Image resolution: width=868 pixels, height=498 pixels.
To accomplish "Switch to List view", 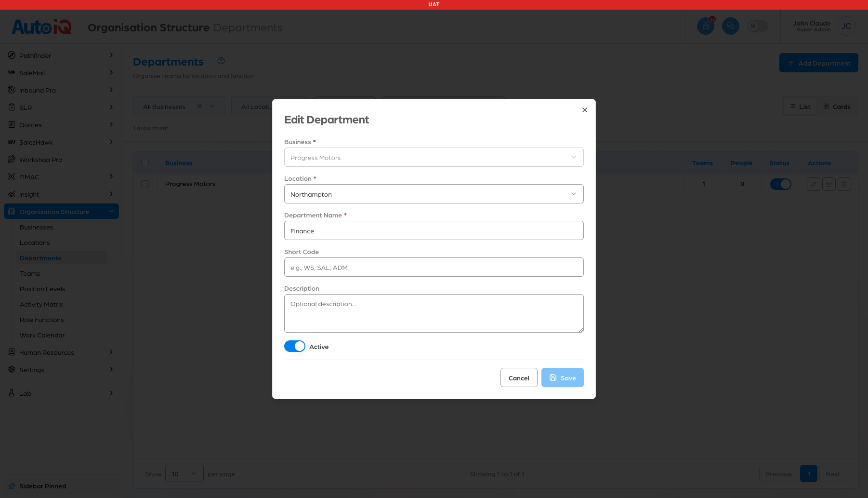I will click(x=800, y=107).
